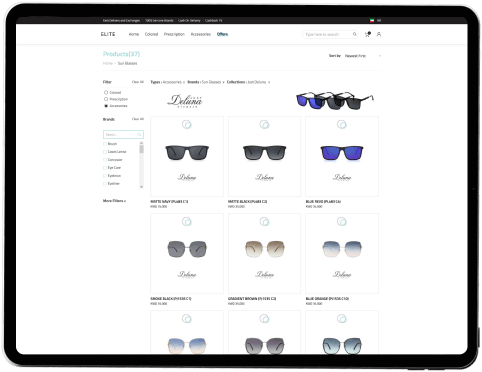Click down arrow of brands list scrollbar
Image resolution: width=482 pixels, height=372 pixels.
pyautogui.click(x=141, y=187)
